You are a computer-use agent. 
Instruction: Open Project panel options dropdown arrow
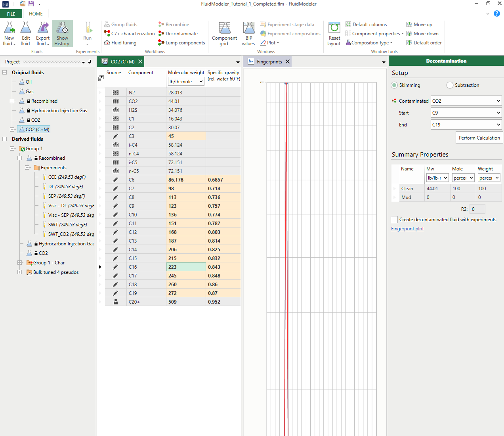pyautogui.click(x=83, y=62)
